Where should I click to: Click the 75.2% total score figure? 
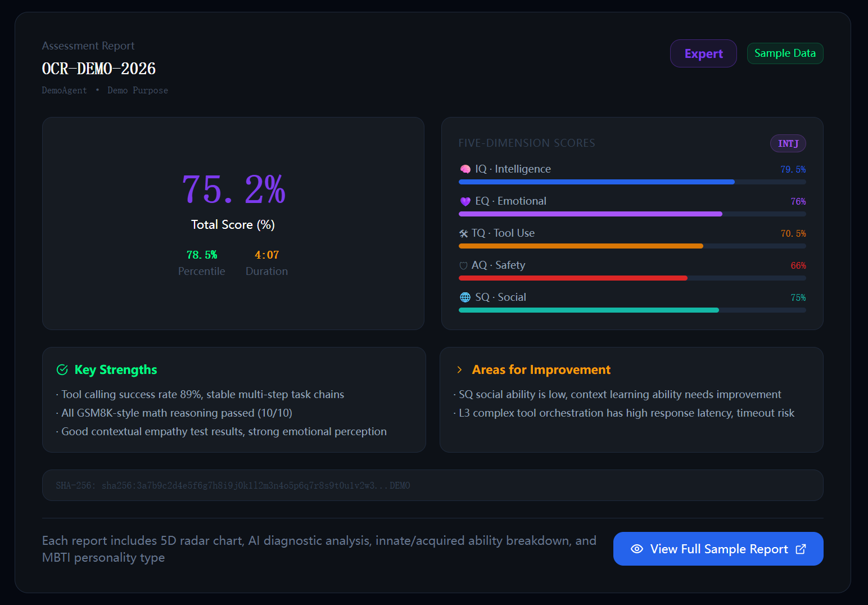pos(233,189)
